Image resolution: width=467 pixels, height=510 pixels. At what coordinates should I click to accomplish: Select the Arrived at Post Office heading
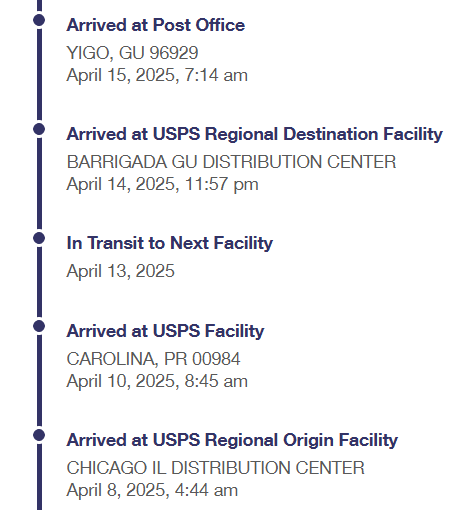pyautogui.click(x=156, y=25)
